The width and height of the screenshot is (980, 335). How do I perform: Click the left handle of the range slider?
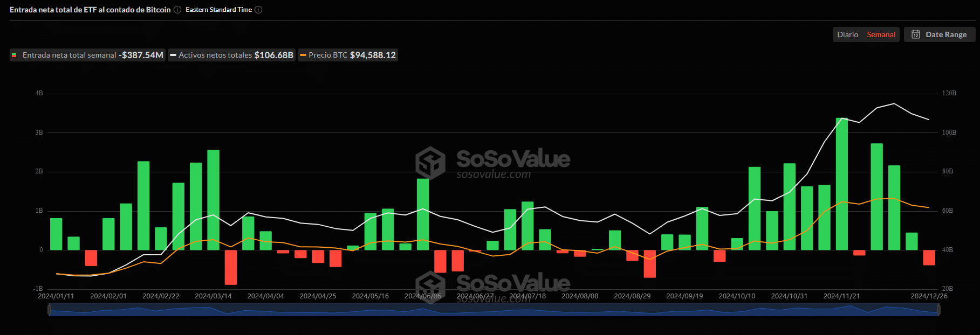point(50,310)
